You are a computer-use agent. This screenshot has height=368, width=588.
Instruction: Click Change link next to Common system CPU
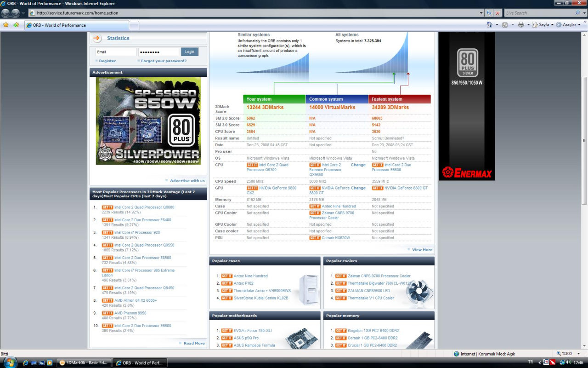coord(358,165)
